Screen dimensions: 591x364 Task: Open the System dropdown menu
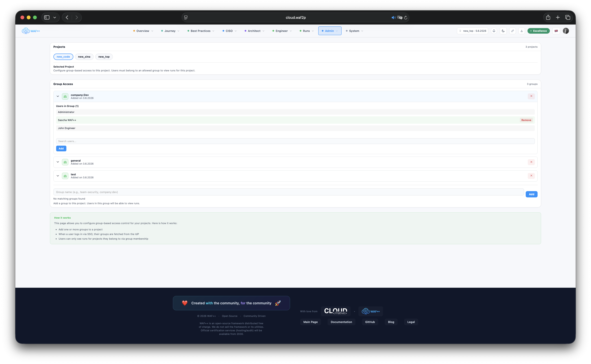point(354,31)
